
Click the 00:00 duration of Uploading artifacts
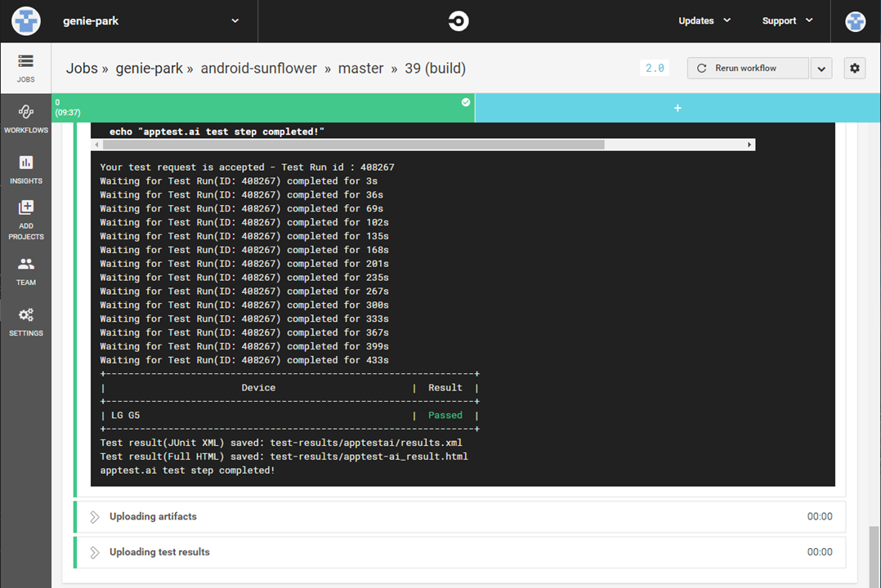point(820,517)
